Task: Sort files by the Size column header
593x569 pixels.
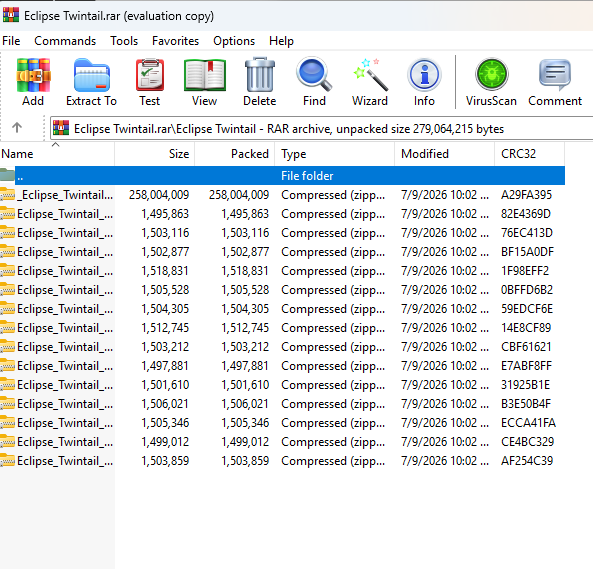Action: click(x=155, y=154)
